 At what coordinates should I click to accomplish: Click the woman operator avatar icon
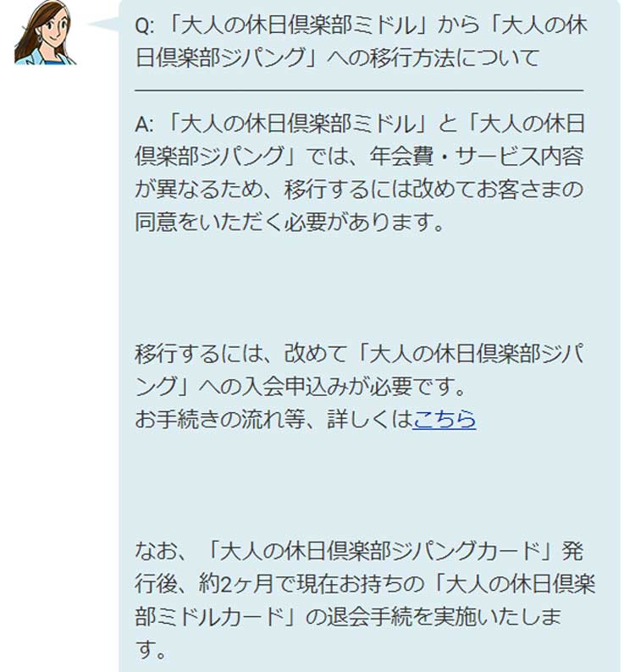pos(45,32)
